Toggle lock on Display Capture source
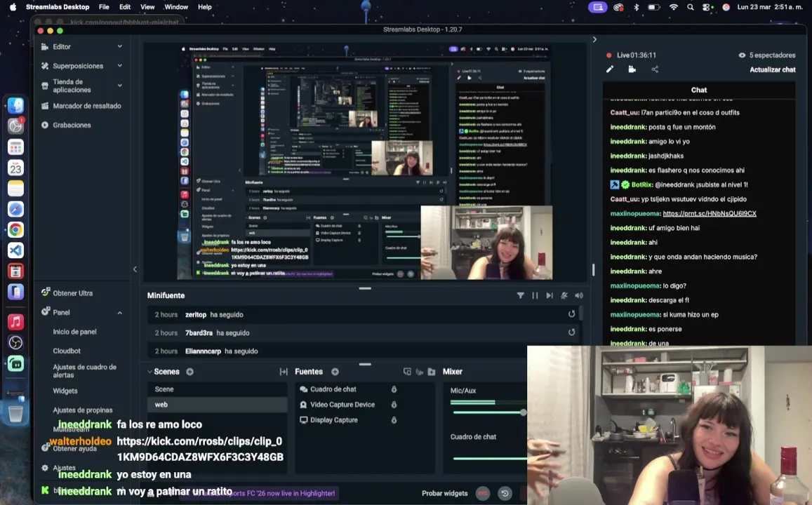812x505 pixels. (394, 420)
